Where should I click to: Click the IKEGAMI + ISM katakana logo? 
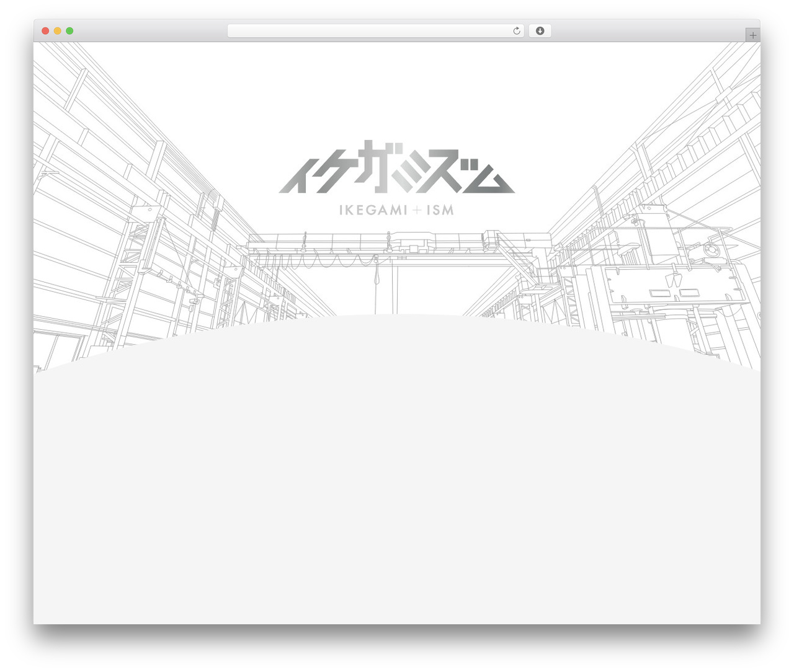click(397, 167)
